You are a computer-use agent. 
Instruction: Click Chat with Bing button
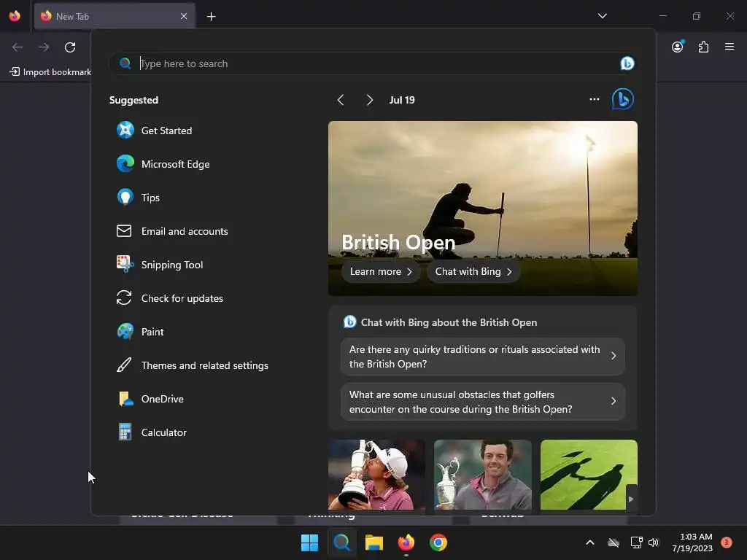pyautogui.click(x=473, y=271)
